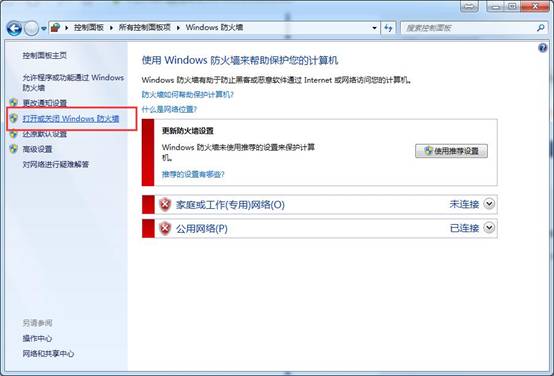Click the refresh button beside address bar
Viewport: 554px width, 376px height.
pyautogui.click(x=388, y=28)
